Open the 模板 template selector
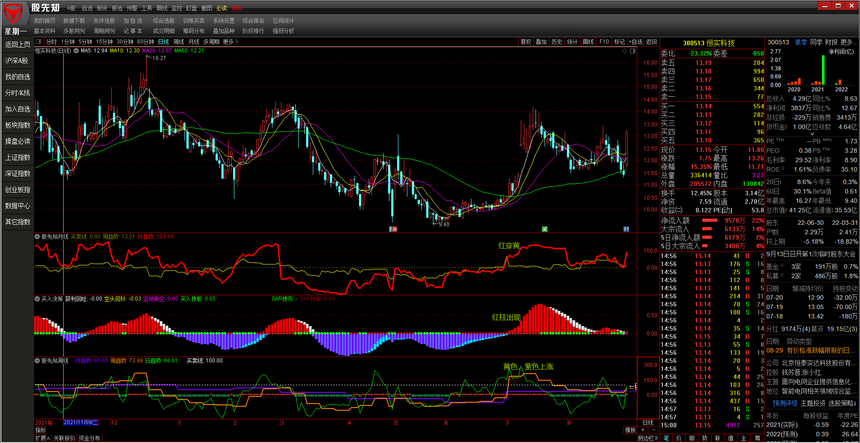The image size is (860, 443). pyautogui.click(x=630, y=430)
